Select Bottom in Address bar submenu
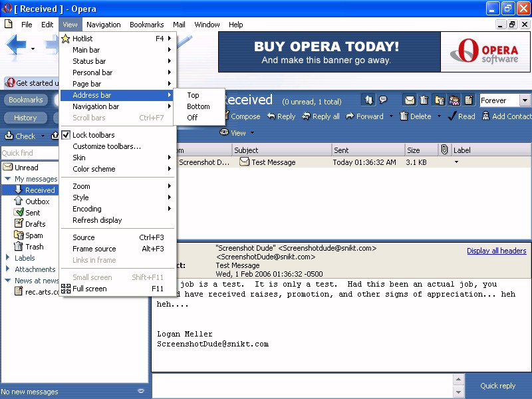 point(198,106)
